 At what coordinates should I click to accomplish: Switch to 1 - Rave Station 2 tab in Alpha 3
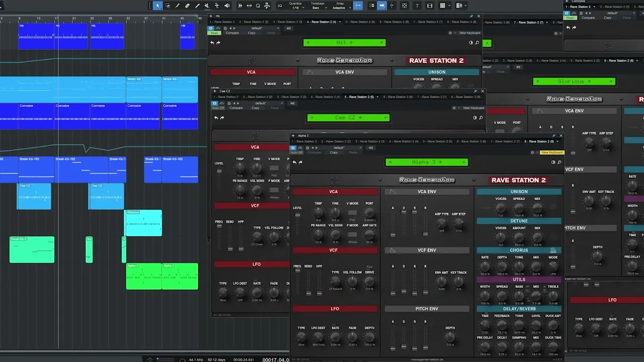click(x=304, y=141)
